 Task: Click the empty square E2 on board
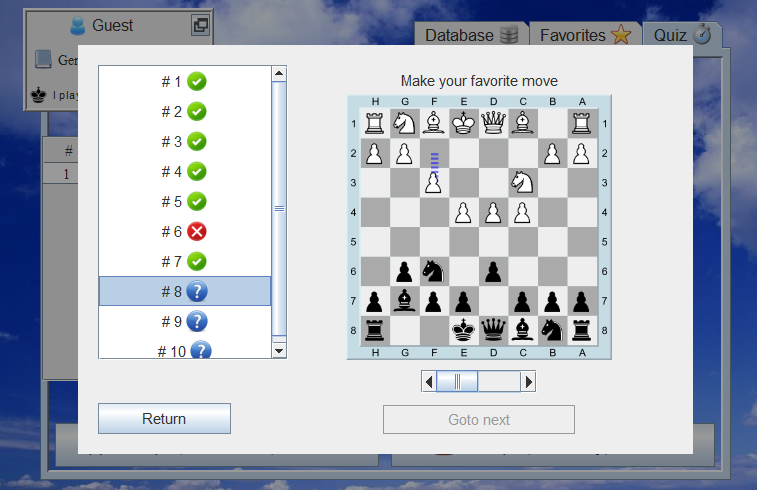(463, 154)
